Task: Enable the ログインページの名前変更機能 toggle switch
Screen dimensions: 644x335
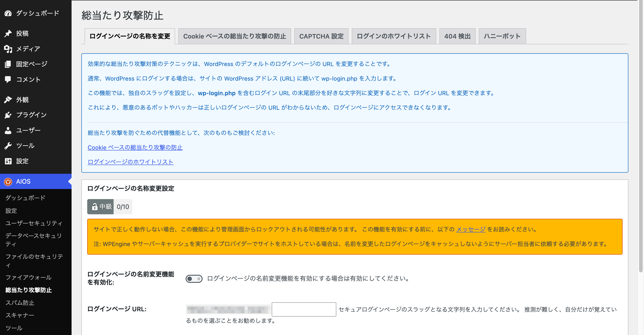Action: tap(194, 279)
